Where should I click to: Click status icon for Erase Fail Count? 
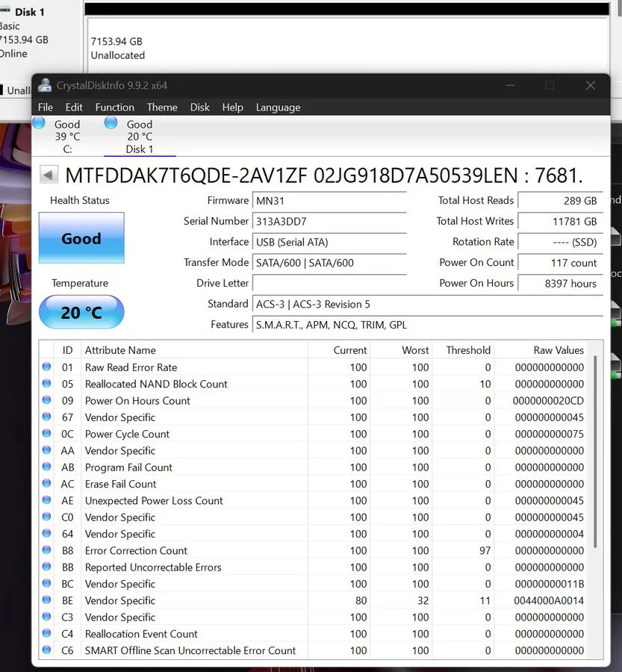coord(47,483)
